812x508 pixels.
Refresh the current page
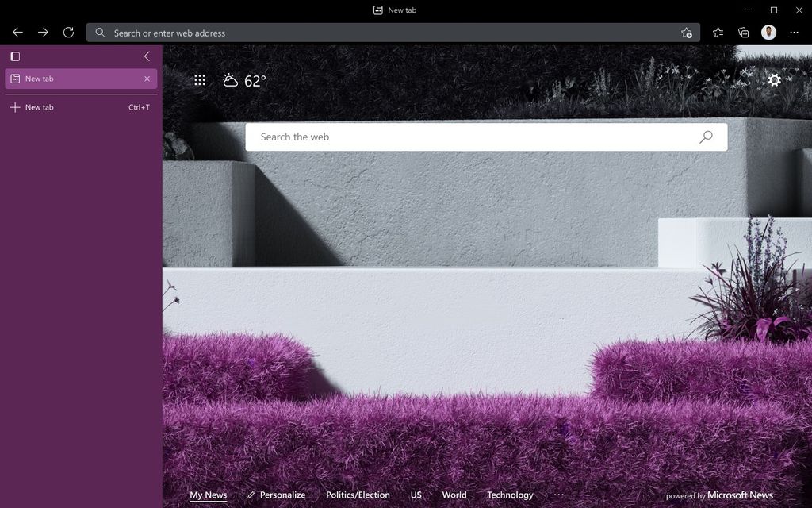pos(68,33)
